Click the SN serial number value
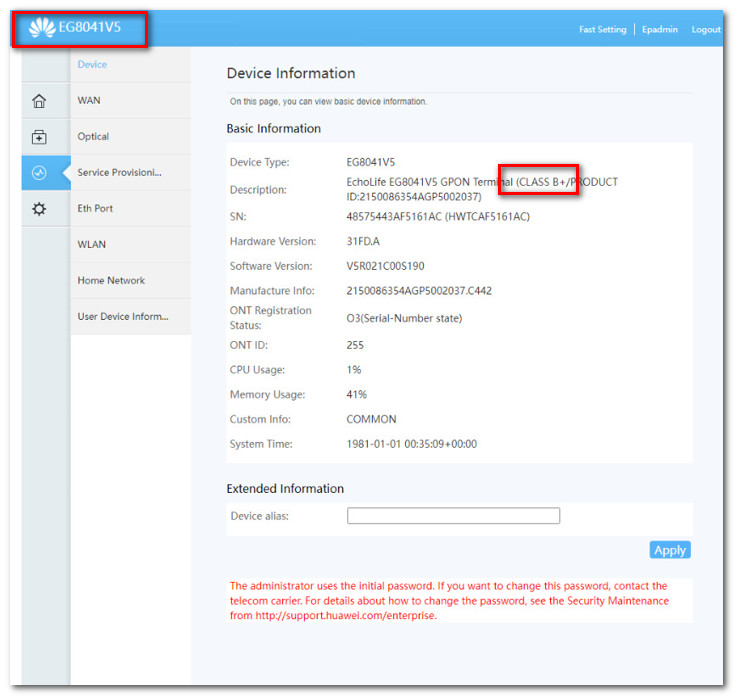Image resolution: width=734 pixels, height=696 pixels. [438, 217]
